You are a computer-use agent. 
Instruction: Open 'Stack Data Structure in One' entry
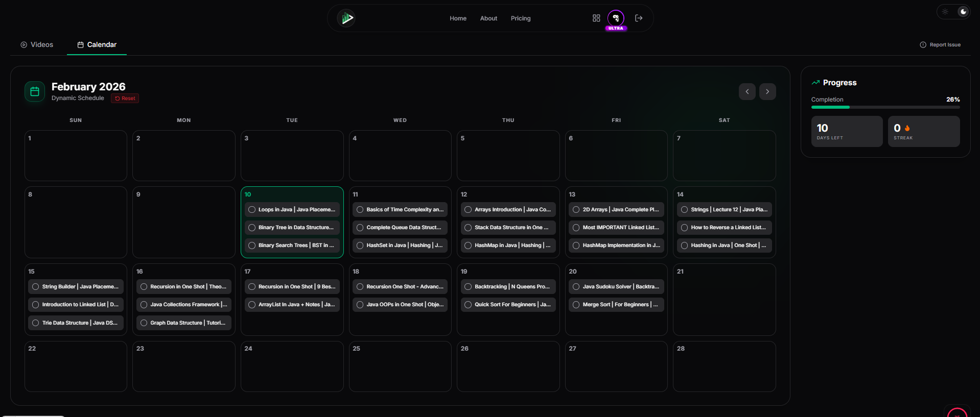[x=508, y=228]
